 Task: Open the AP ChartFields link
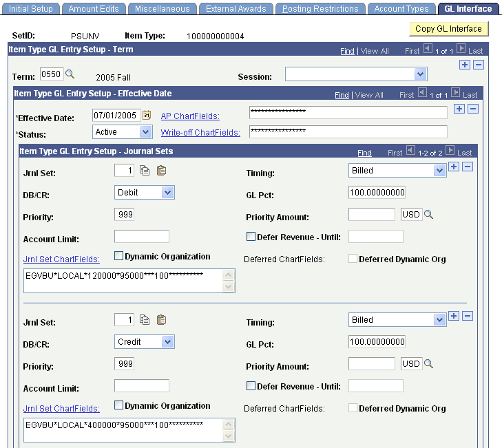[190, 116]
